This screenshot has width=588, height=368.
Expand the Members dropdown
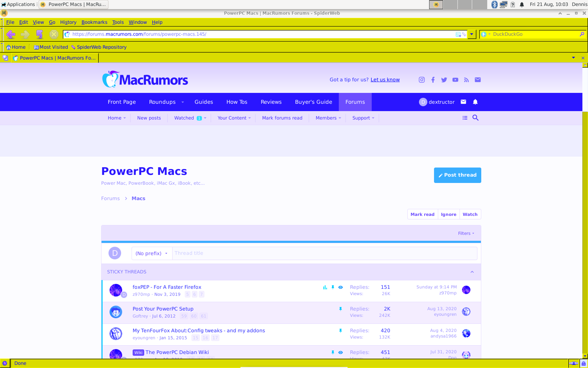coord(328,118)
